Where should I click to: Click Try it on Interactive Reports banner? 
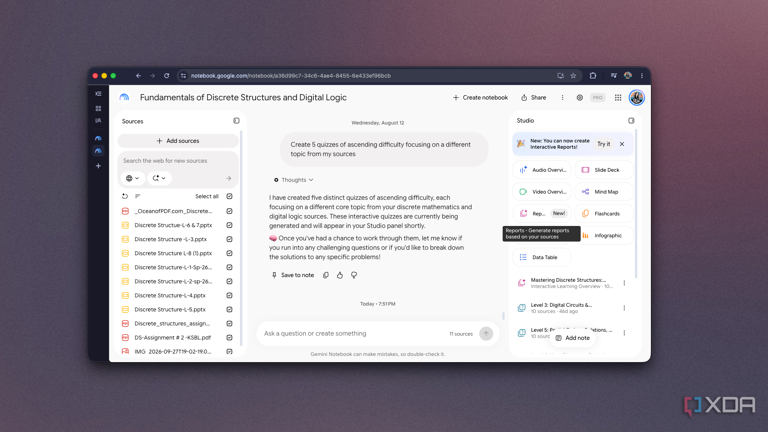603,144
